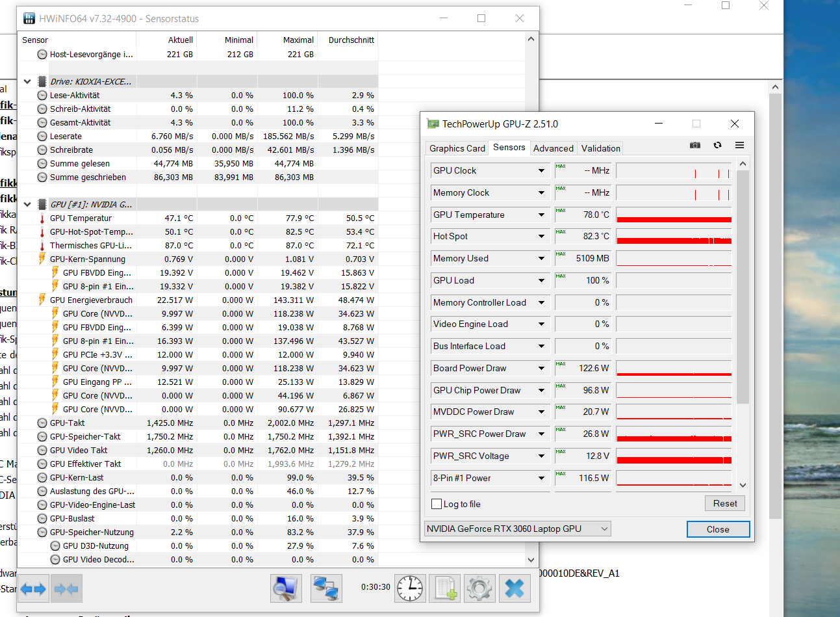Viewport: 840px width, 617px height.
Task: Click the GPU D3D-Nutzung circle icon
Action: [x=55, y=546]
